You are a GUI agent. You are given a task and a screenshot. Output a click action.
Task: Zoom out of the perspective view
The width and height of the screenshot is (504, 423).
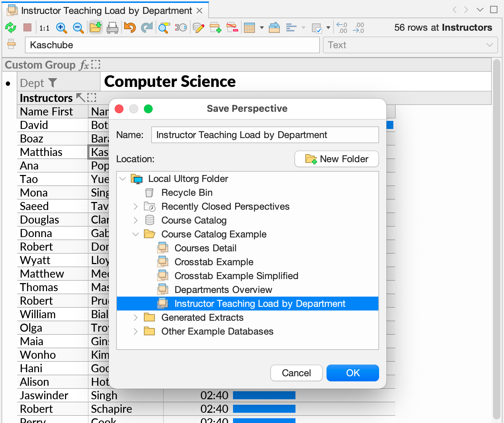pyautogui.click(x=78, y=27)
